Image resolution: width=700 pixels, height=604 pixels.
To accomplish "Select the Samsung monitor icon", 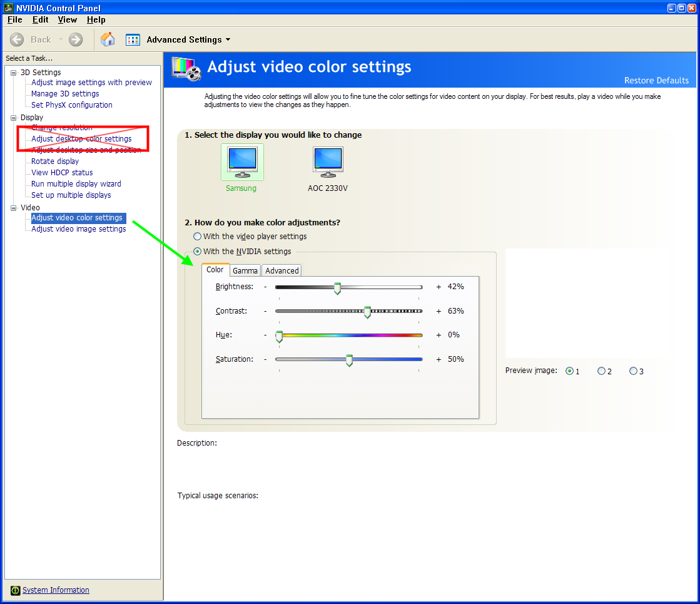I will [243, 161].
